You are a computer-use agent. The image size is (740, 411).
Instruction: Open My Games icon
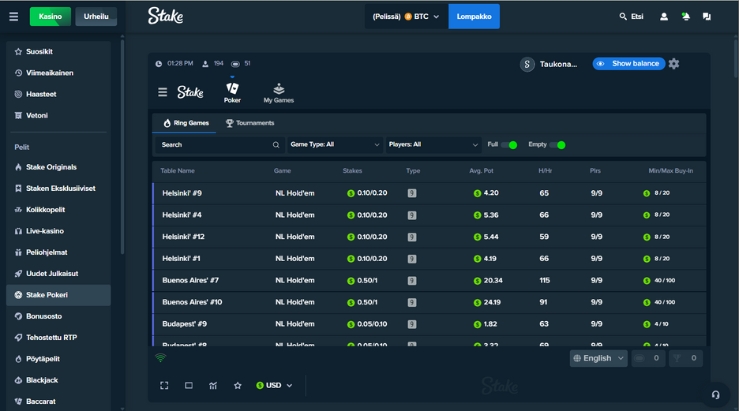278,93
